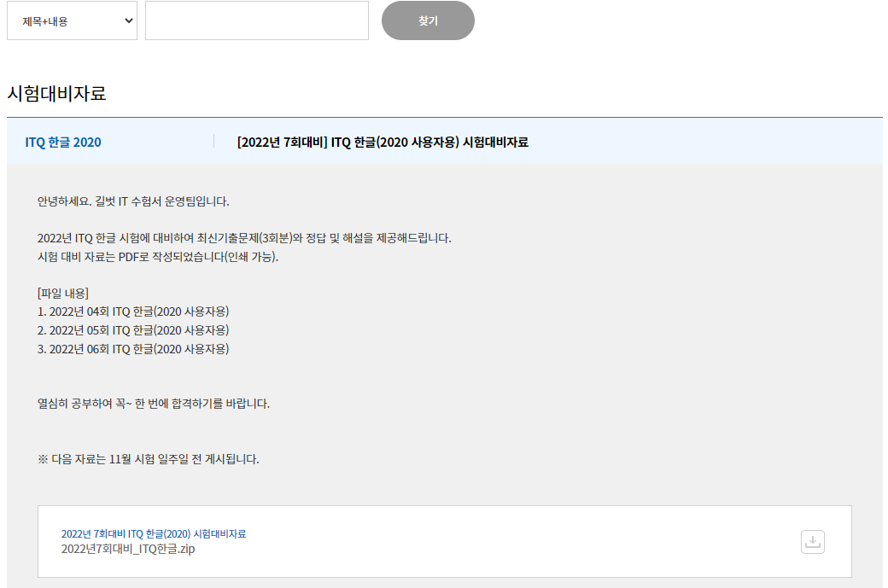This screenshot has height=588, width=888.
Task: Download the attachment using the download icon
Action: pyautogui.click(x=813, y=542)
